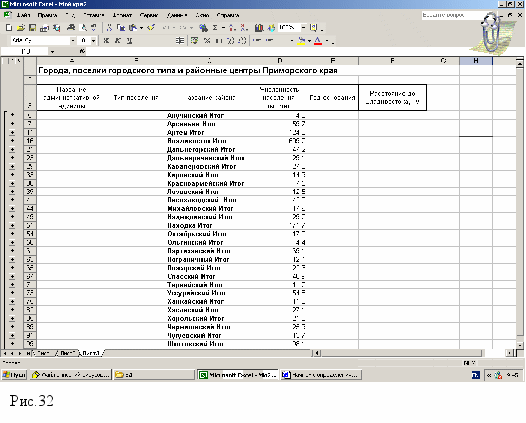Show outline level 1 only
The width and height of the screenshot is (526, 423).
tap(4, 61)
